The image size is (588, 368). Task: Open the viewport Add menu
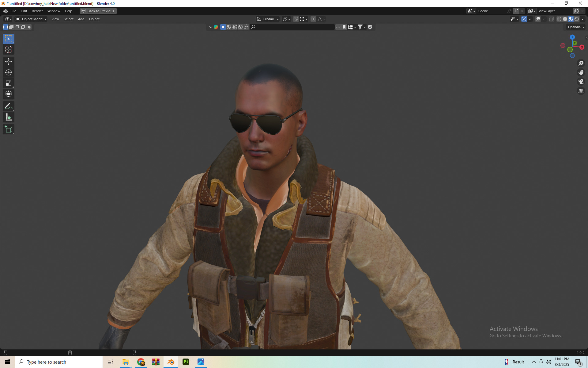click(x=81, y=19)
